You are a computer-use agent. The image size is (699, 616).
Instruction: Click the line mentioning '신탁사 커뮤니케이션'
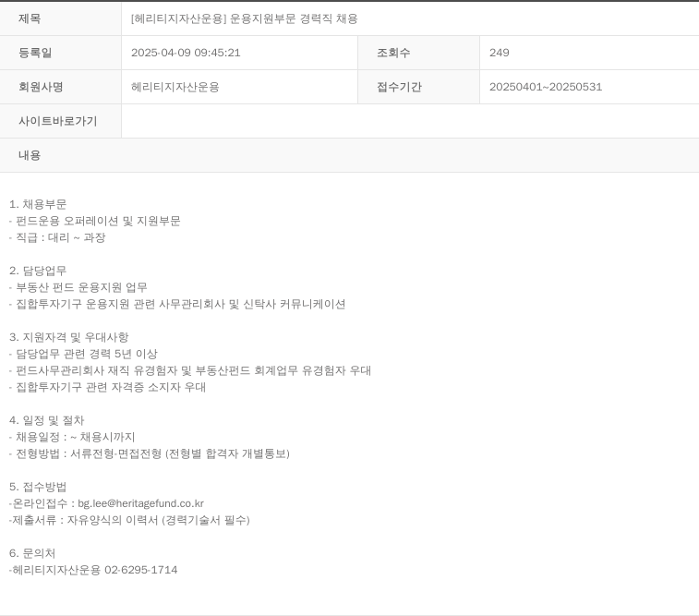tap(177, 304)
